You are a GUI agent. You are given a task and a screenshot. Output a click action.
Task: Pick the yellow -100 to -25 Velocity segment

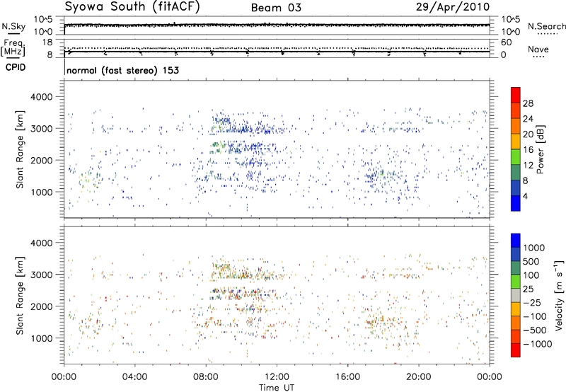[x=516, y=309]
